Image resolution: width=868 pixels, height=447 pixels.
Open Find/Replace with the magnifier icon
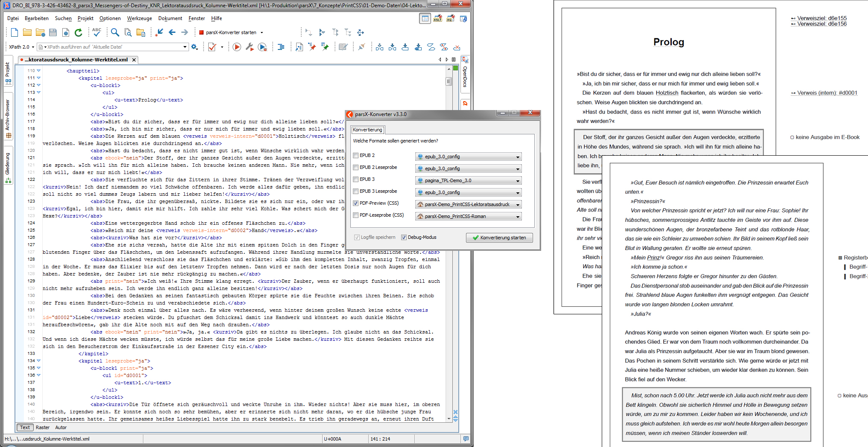[x=115, y=32]
